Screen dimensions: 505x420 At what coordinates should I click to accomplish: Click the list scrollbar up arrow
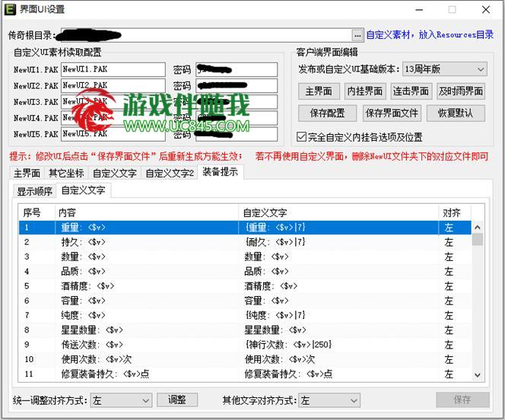478,228
